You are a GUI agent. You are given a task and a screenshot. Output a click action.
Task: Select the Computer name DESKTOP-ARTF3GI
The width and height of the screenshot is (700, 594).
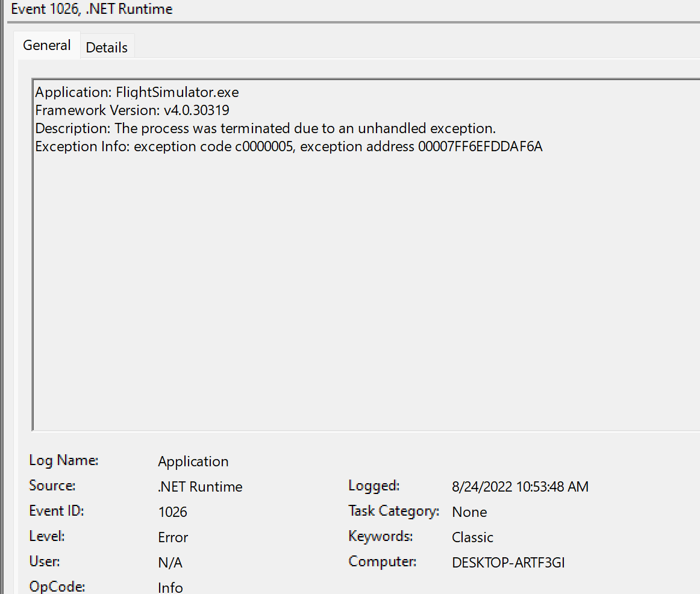[x=508, y=562]
